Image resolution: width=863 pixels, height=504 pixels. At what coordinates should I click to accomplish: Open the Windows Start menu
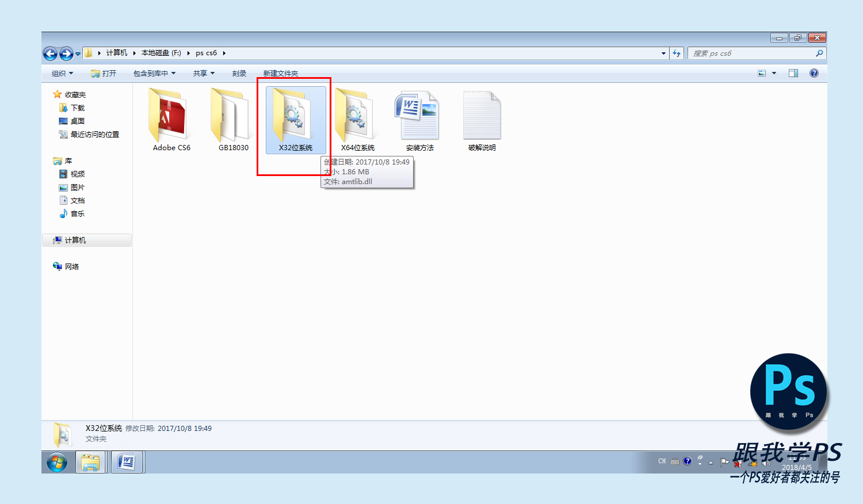coord(57,462)
